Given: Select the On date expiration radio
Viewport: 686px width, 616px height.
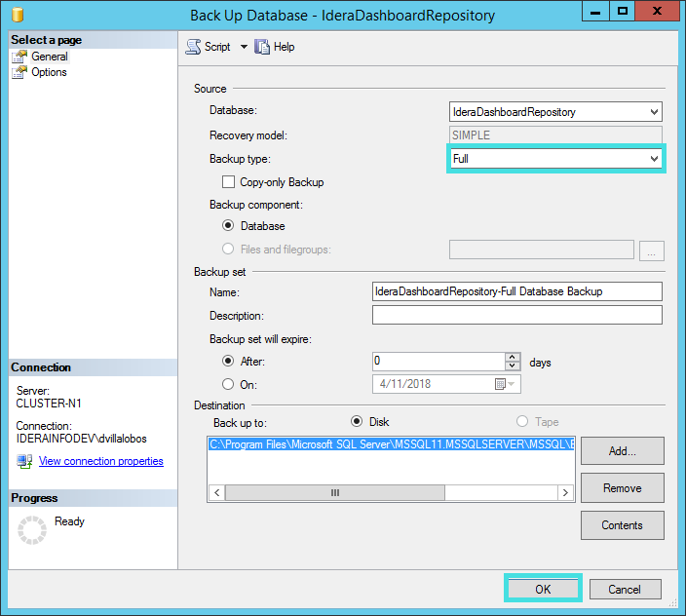Looking at the screenshot, I should [x=228, y=384].
